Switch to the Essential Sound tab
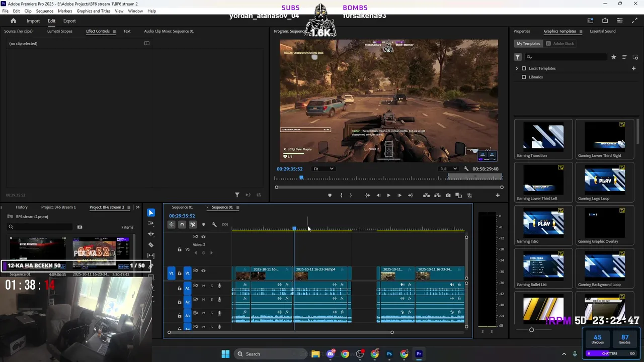 [603, 31]
